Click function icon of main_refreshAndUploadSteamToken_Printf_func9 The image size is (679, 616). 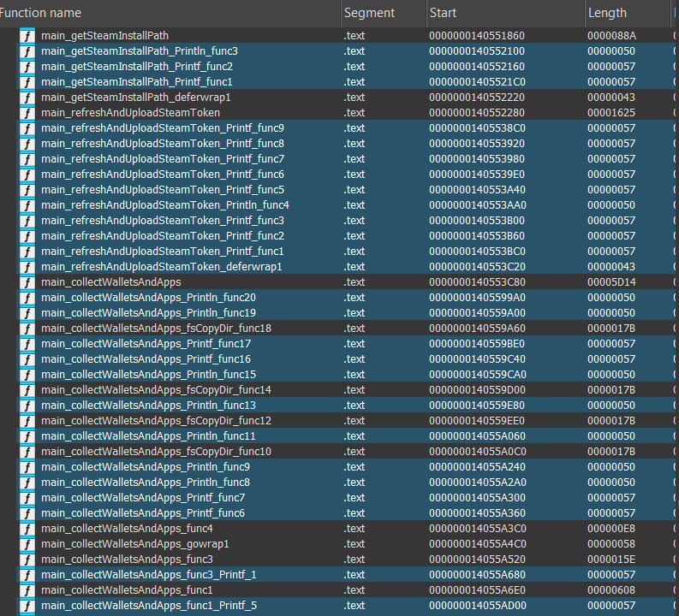[27, 128]
